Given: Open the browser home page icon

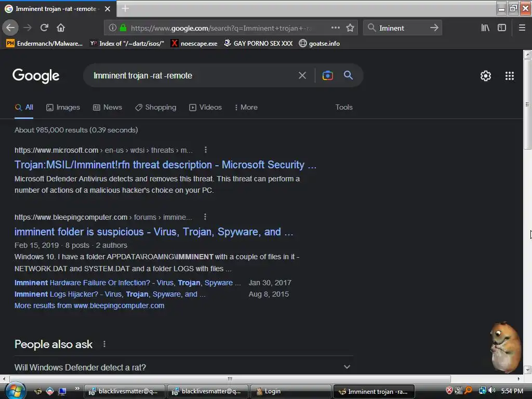Looking at the screenshot, I should [x=61, y=28].
